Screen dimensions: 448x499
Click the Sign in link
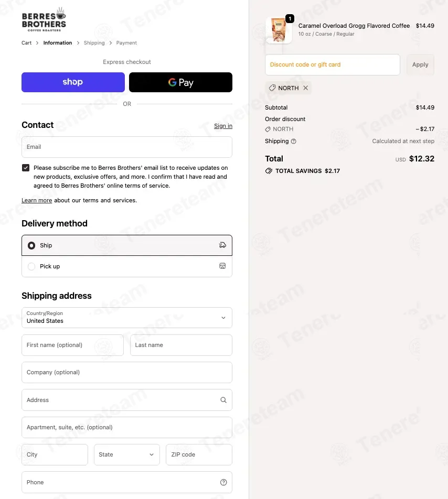tap(223, 126)
